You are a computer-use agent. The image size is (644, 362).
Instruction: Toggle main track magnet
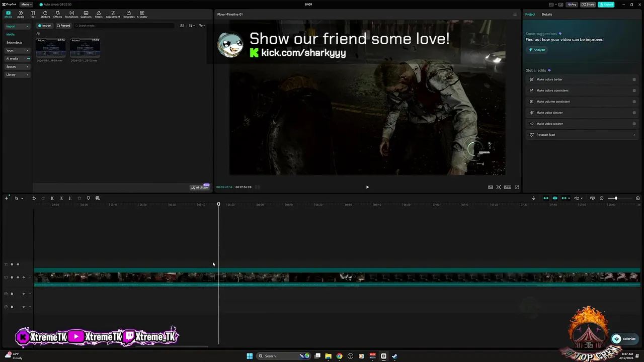tap(545, 198)
